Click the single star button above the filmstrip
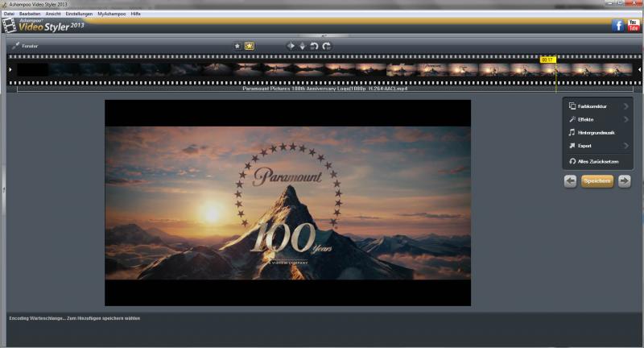The image size is (644, 348). [x=237, y=46]
